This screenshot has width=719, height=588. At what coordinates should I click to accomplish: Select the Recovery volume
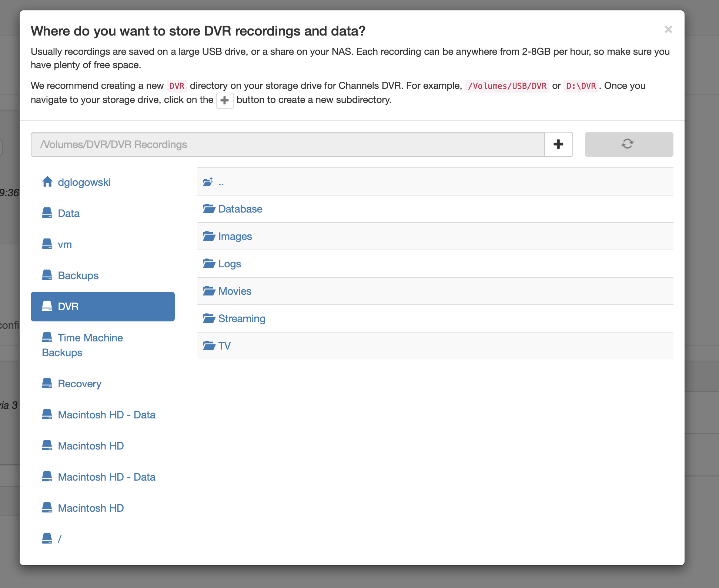point(79,384)
